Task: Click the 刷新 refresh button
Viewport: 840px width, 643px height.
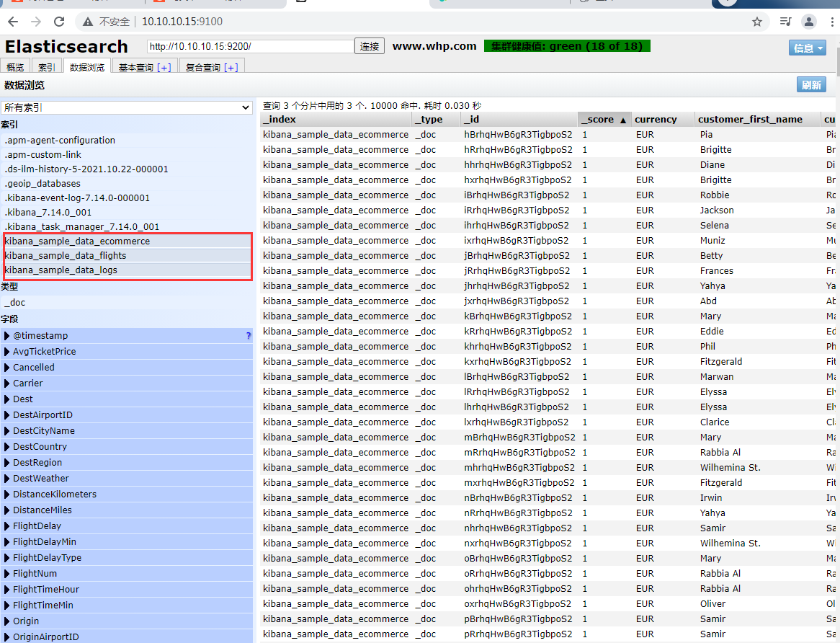Action: click(811, 84)
